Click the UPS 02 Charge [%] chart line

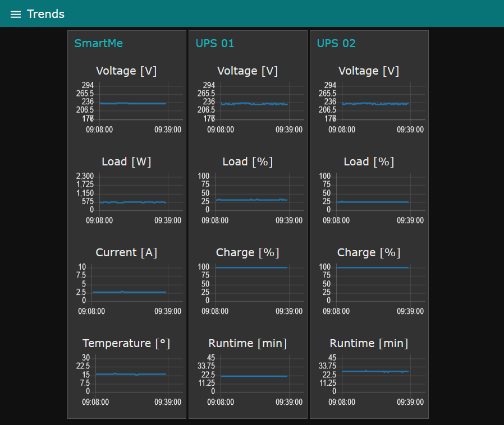click(x=373, y=267)
